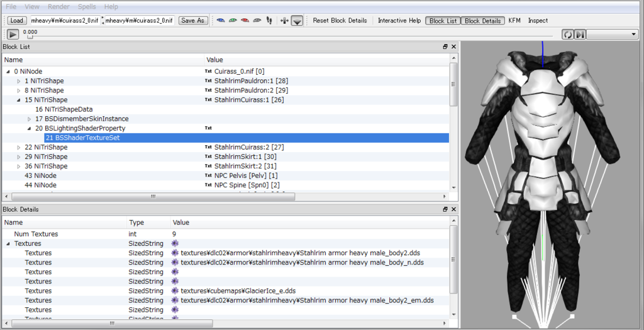Image resolution: width=644 pixels, height=330 pixels.
Task: Open the File menu
Action: [x=11, y=6]
